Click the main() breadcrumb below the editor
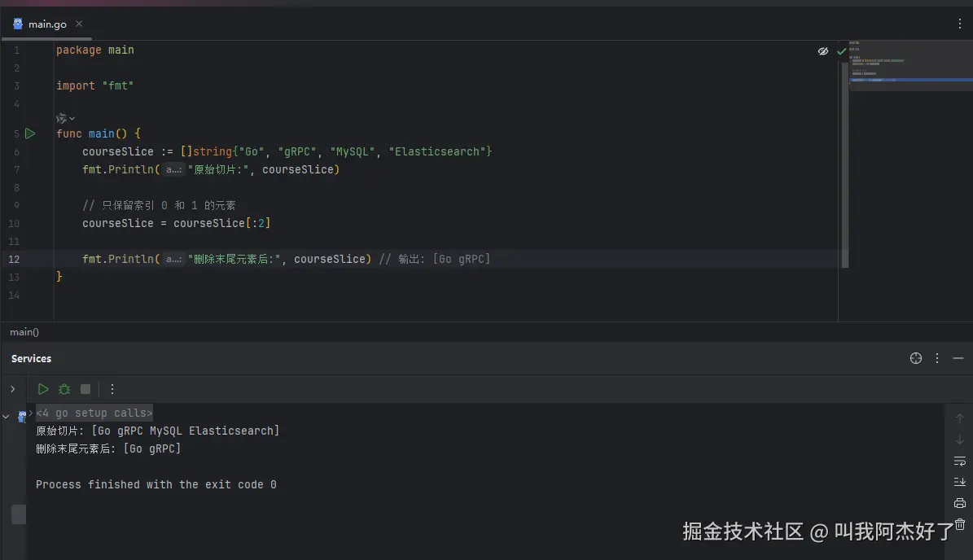 (x=24, y=331)
